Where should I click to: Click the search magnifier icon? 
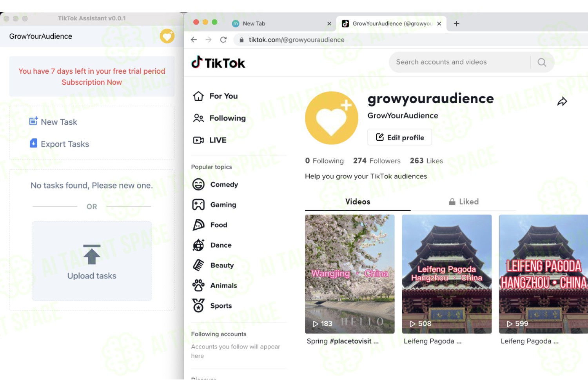[x=542, y=62]
